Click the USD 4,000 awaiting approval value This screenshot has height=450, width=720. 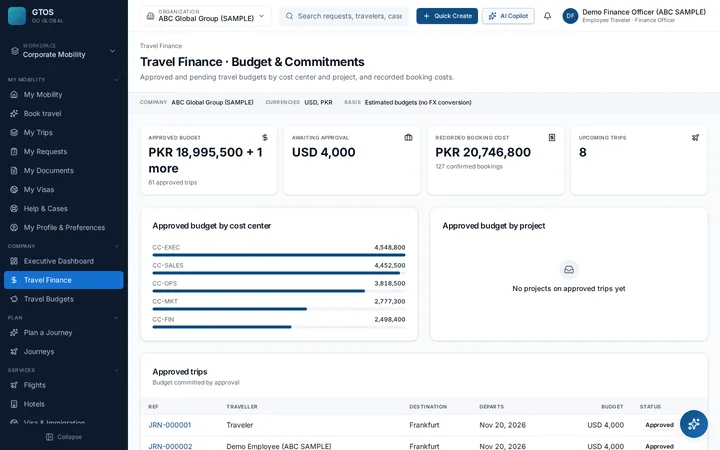pos(323,152)
